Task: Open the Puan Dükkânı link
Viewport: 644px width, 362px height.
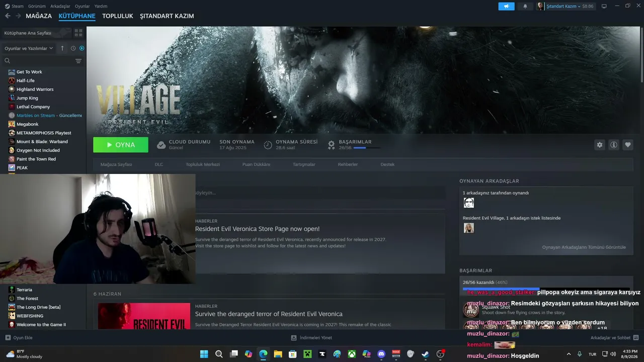Action: pos(256,164)
